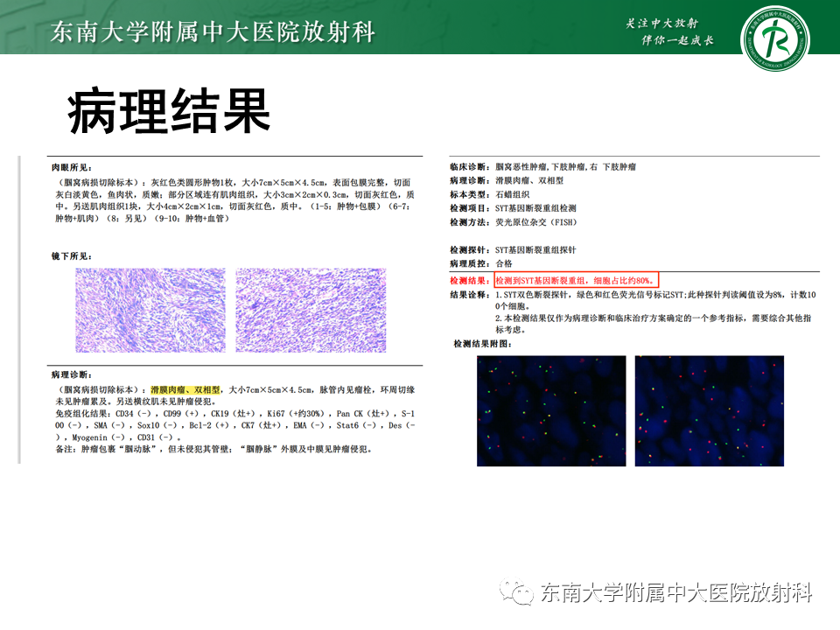Click the 检测结果附图 heading
The width and height of the screenshot is (840, 630).
pos(482,343)
